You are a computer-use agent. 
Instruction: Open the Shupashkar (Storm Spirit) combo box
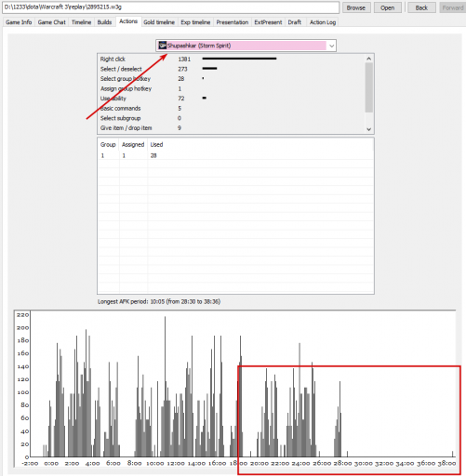[246, 46]
